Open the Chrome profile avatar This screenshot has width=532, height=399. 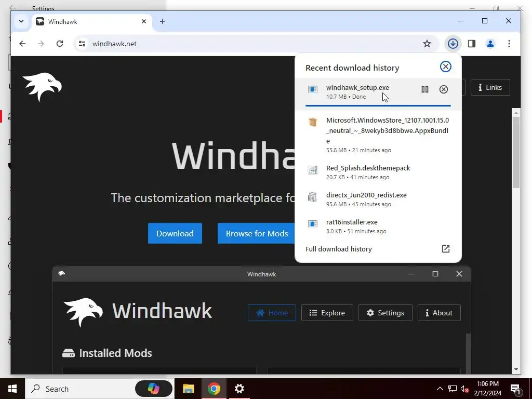coord(490,44)
